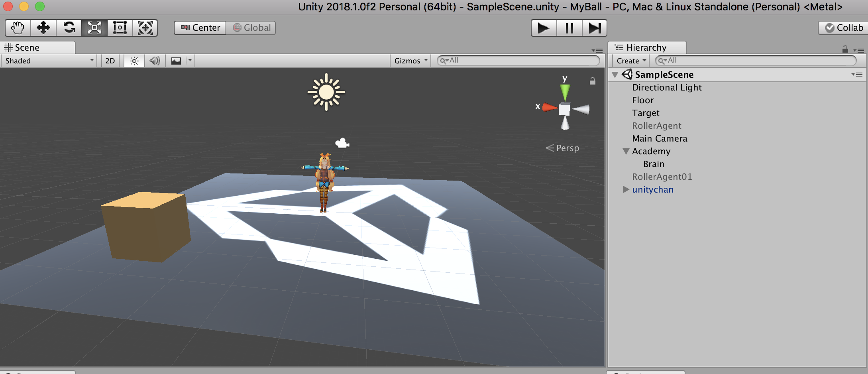868x374 pixels.
Task: Open the Shaded draw mode dropdown
Action: click(49, 61)
